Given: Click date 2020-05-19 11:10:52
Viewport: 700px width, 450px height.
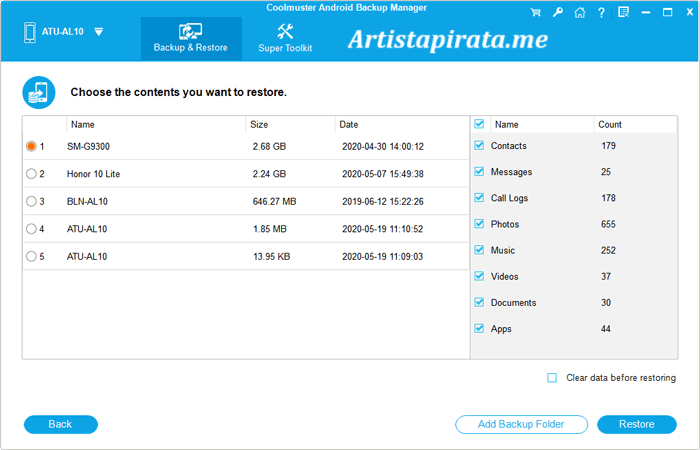Looking at the screenshot, I should click(x=383, y=229).
